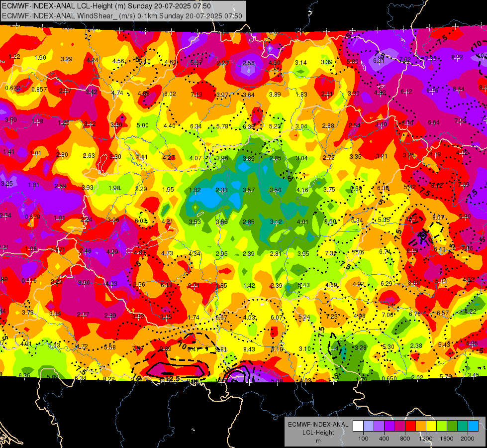The height and width of the screenshot is (448, 487).
Task: Click the legend label 2000
Action: click(x=468, y=439)
